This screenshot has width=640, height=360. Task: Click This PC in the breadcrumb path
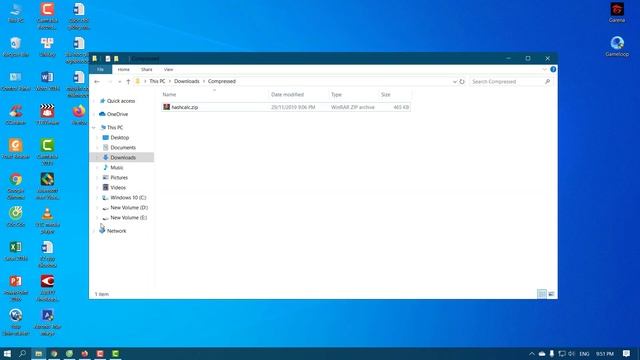(157, 82)
